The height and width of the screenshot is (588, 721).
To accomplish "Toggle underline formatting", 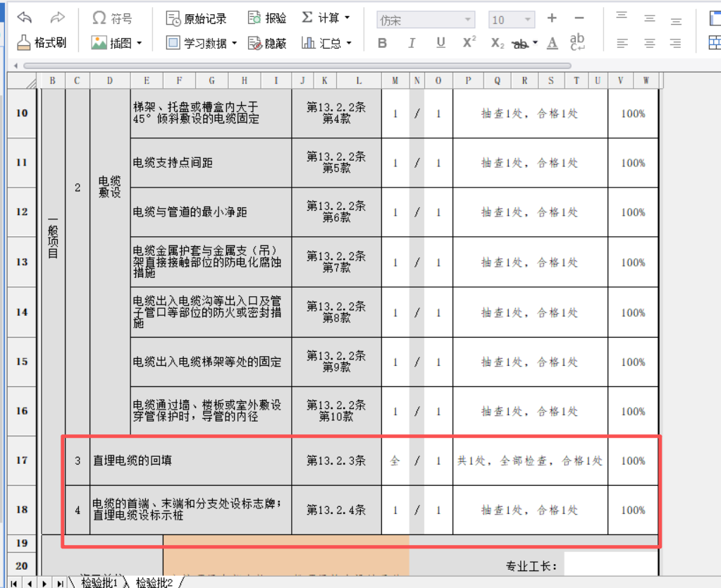I will (x=440, y=43).
